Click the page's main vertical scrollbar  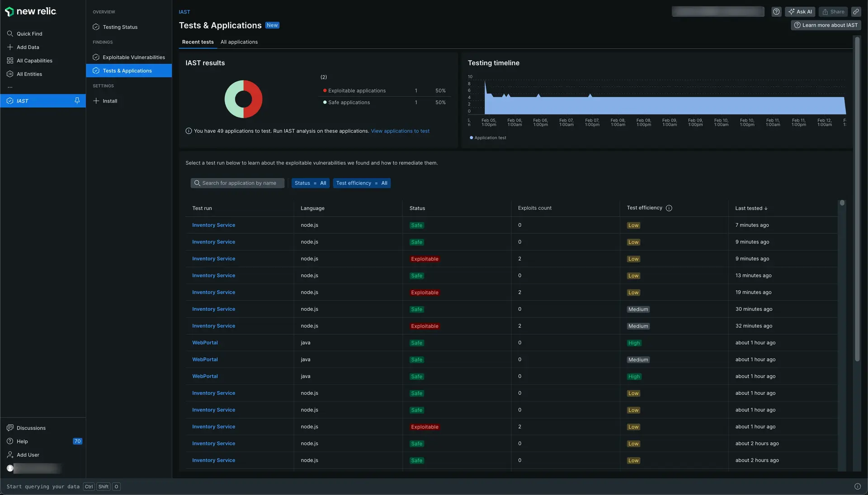click(x=857, y=199)
